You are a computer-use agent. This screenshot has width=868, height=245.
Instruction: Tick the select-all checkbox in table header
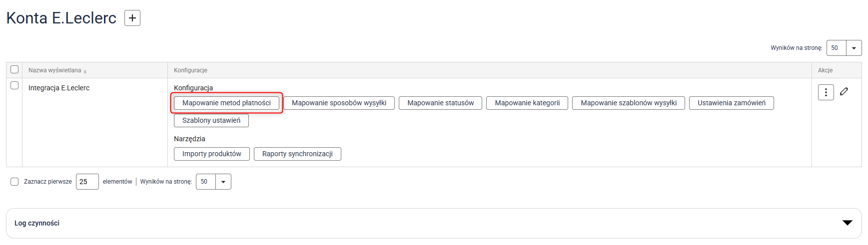pos(14,69)
